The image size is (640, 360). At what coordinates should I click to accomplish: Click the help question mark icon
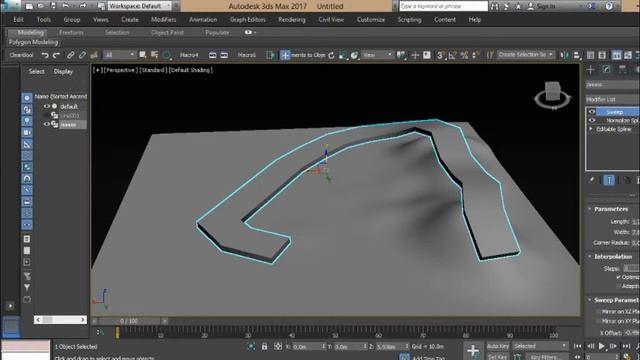coord(609,6)
